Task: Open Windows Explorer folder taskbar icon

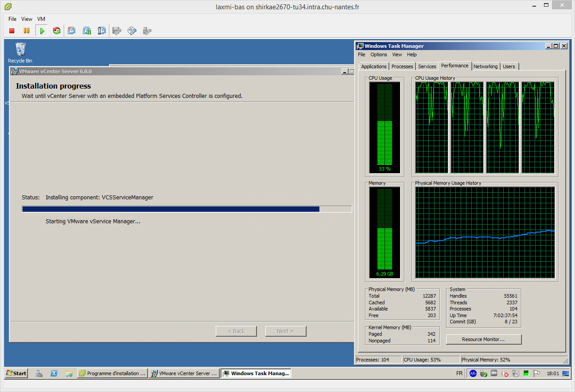Action: tap(69, 373)
